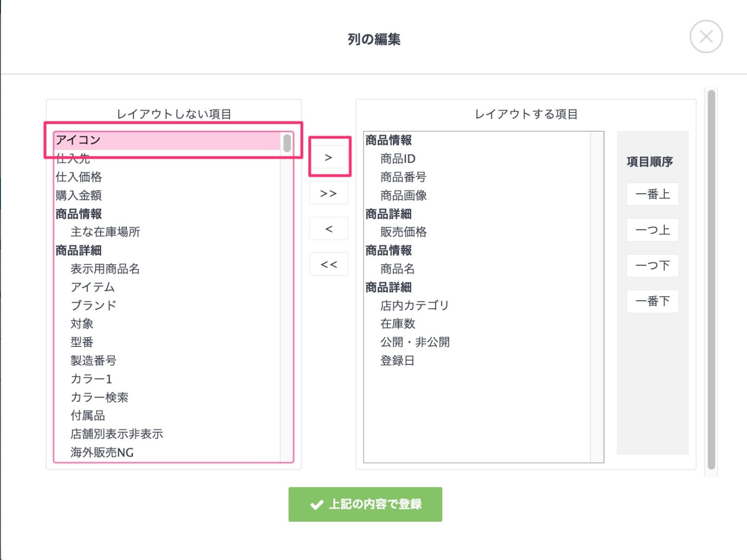Move selected item right with > button
This screenshot has height=560, width=747.
coord(329,158)
